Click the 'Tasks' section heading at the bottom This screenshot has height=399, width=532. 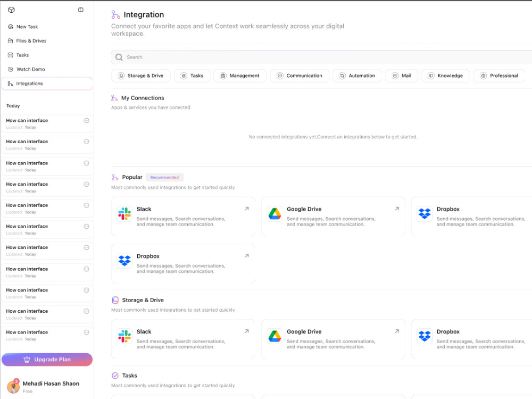[x=130, y=376]
